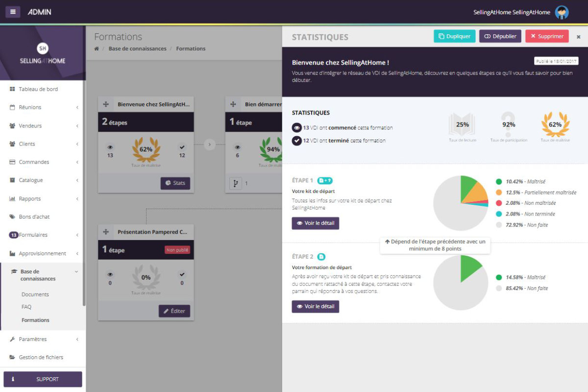Click the Supprimer button
588x392 pixels.
(547, 36)
